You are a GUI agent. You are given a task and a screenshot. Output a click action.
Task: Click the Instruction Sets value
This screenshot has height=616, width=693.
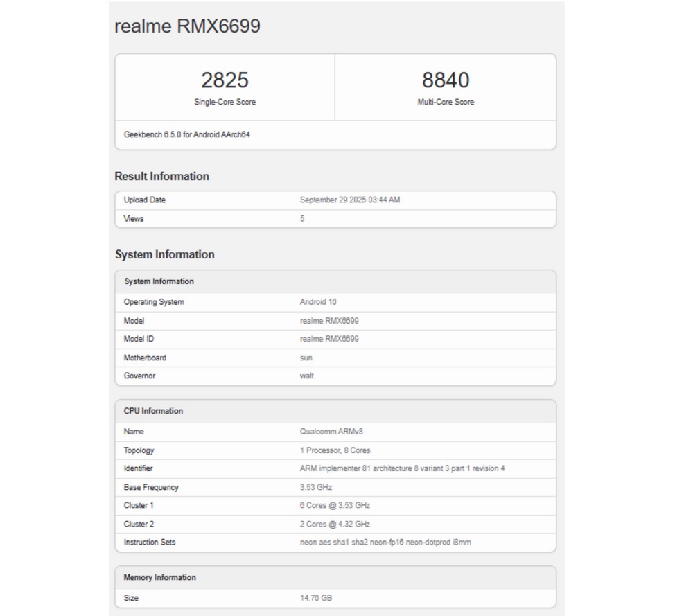[x=385, y=542]
